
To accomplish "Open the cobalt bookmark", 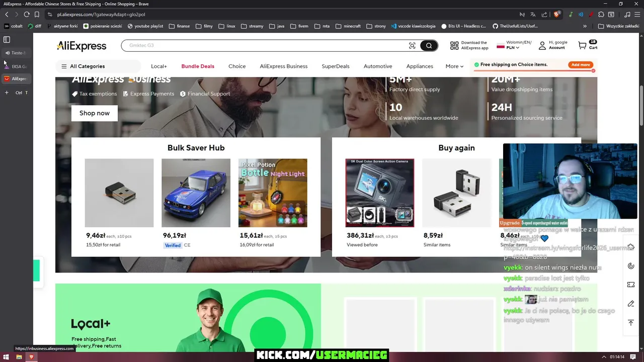I will [14, 26].
